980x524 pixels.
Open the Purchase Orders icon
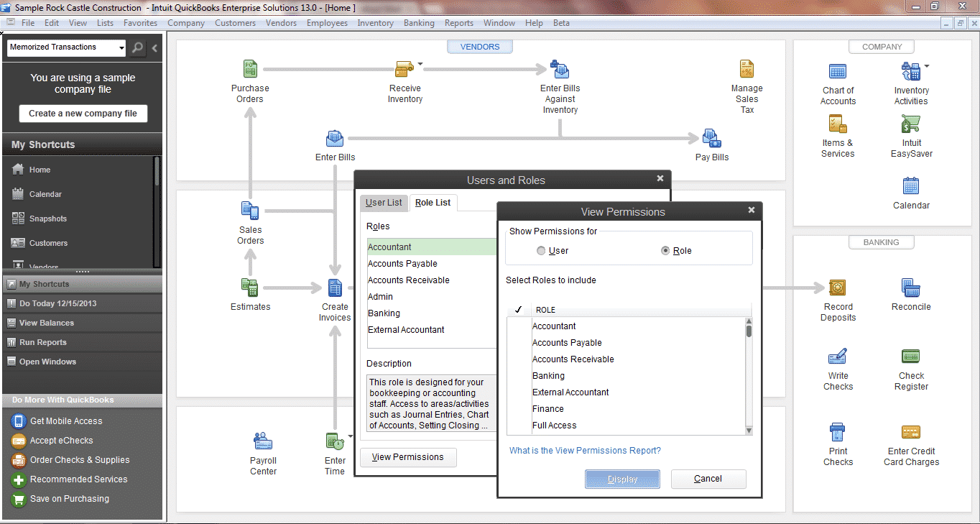tap(250, 70)
